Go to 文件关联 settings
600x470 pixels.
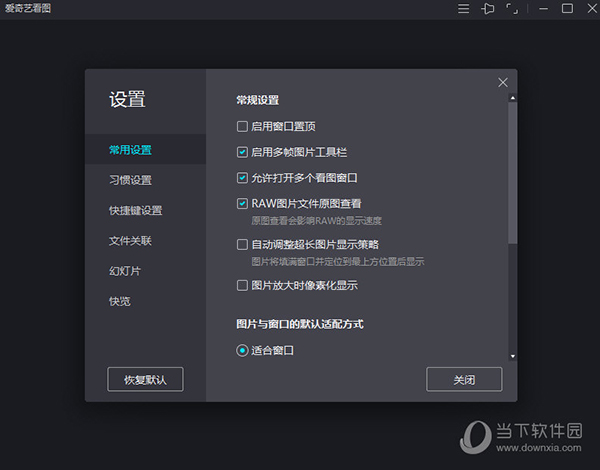(130, 240)
